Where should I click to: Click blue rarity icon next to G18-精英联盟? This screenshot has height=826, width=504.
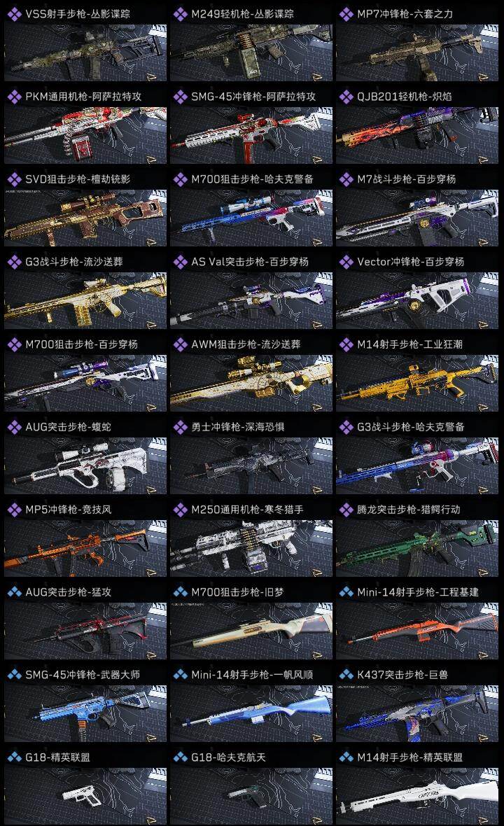14,757
